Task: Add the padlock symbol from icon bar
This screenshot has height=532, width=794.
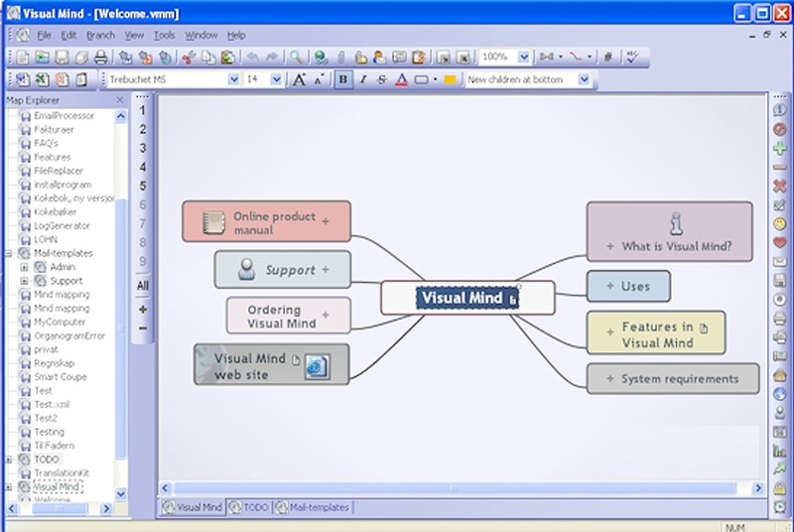Action: pos(780,488)
